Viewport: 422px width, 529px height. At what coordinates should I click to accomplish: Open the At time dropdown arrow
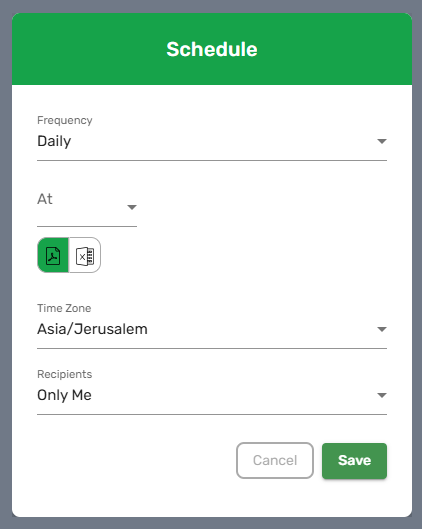(132, 207)
